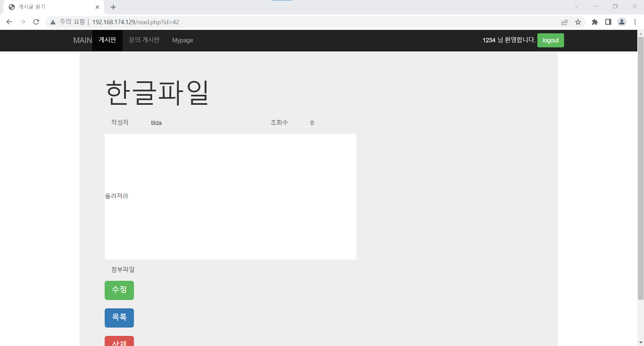Click the blue 목록 list button
The width and height of the screenshot is (644, 346).
(119, 318)
